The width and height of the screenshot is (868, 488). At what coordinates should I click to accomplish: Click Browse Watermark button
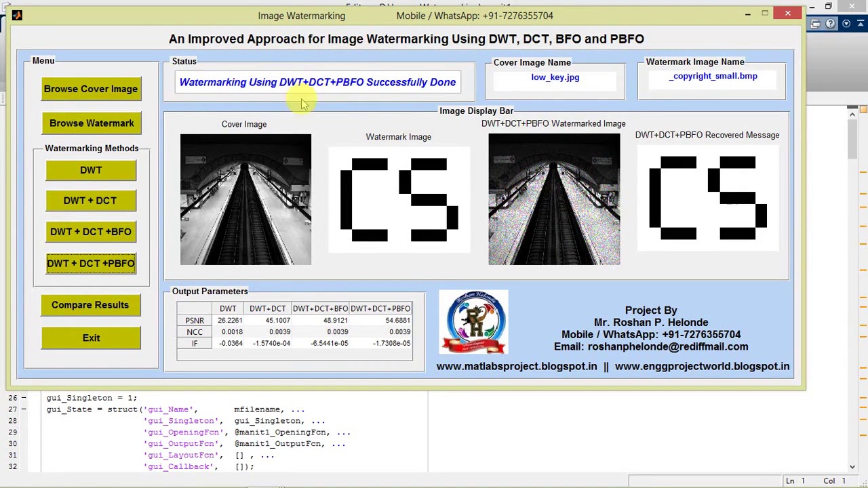92,123
